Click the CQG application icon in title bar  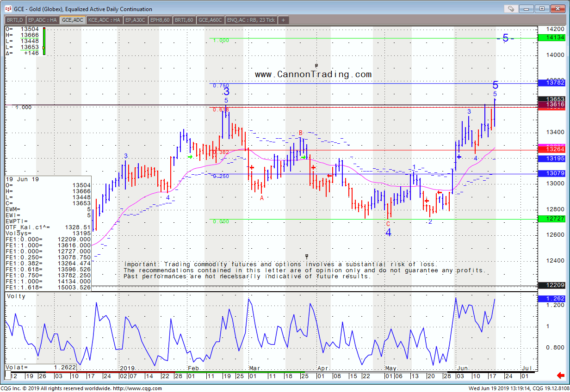(8, 9)
